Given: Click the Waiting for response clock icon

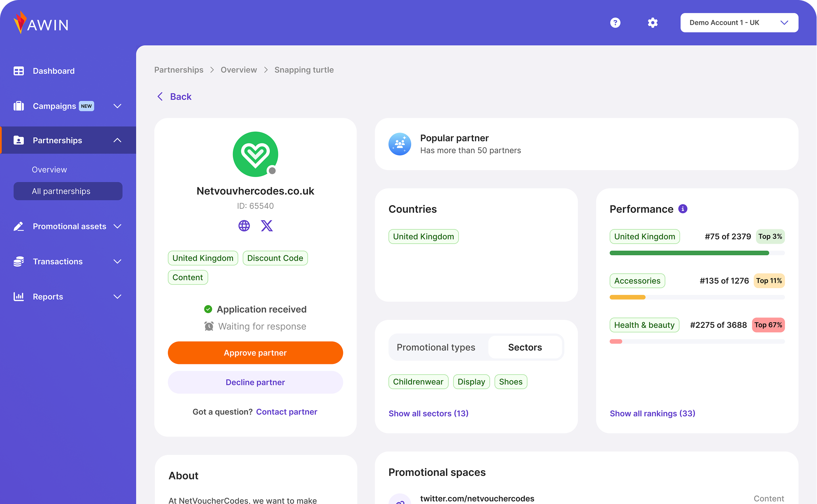Looking at the screenshot, I should (209, 326).
